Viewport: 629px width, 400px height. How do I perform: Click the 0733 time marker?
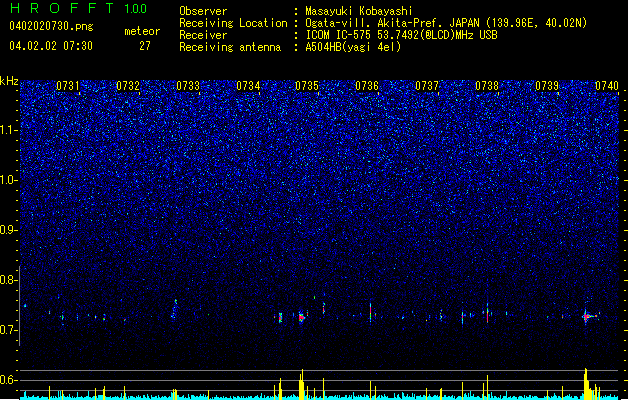coord(188,86)
